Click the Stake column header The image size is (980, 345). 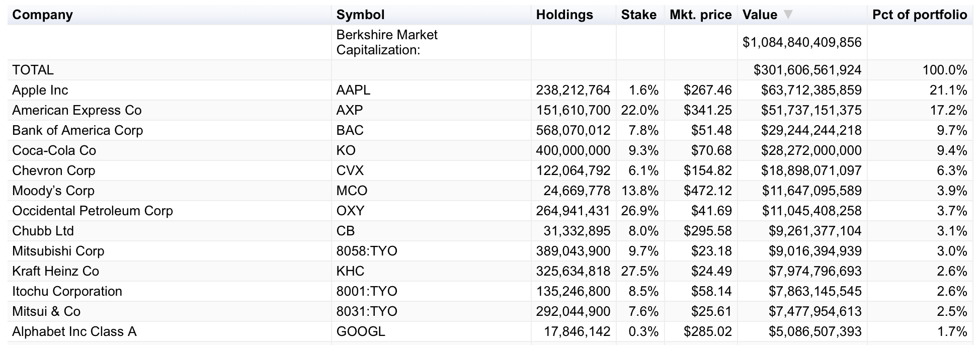point(638,15)
